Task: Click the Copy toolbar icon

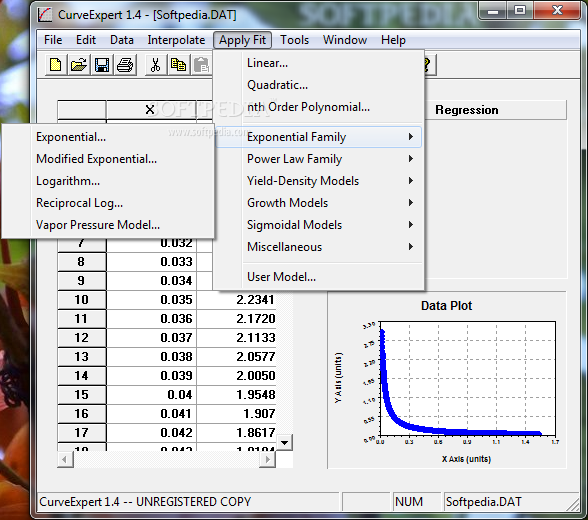Action: click(x=178, y=65)
